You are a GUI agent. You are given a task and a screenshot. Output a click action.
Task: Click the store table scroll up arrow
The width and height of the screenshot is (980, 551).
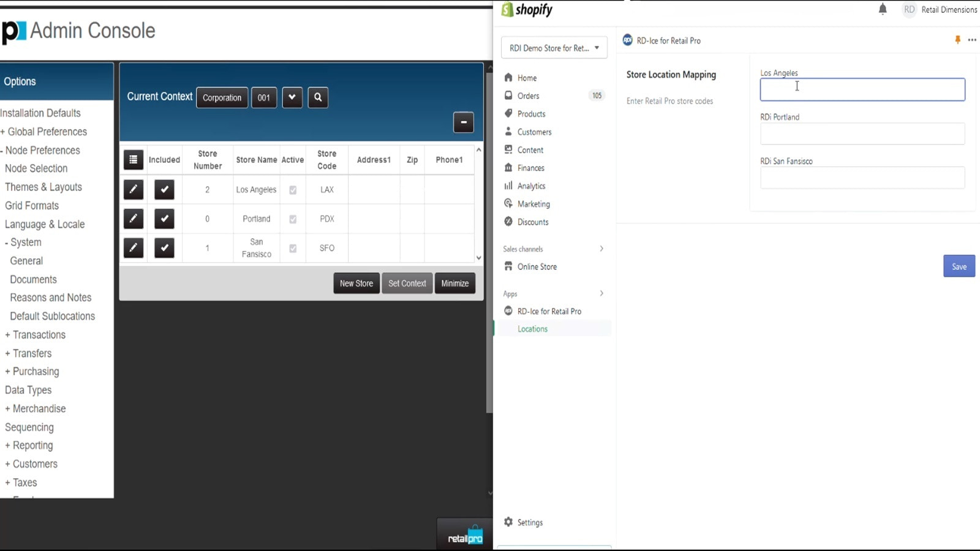pos(479,150)
